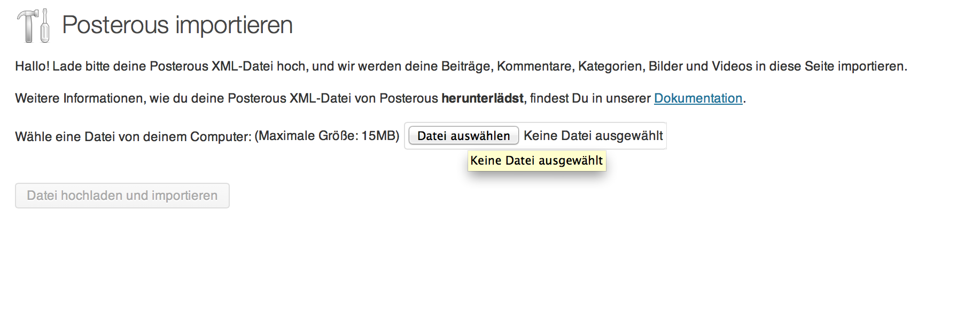Click the screwdriver in the header icon
Image resolution: width=980 pixels, height=310 pixels.
click(45, 27)
